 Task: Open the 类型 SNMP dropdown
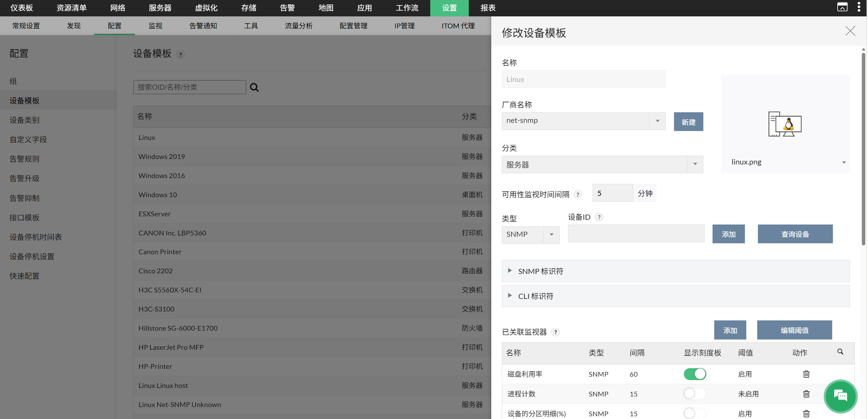coord(530,234)
